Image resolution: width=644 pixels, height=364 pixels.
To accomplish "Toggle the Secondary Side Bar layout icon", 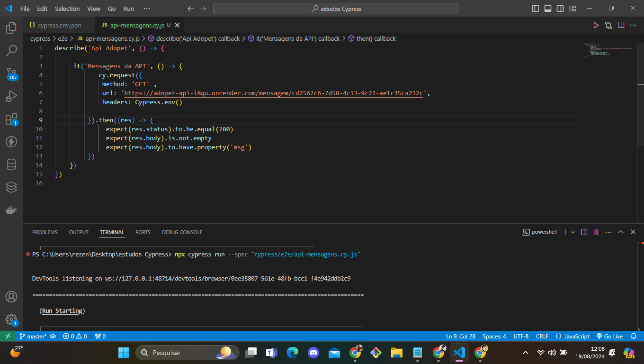I will 560,9.
